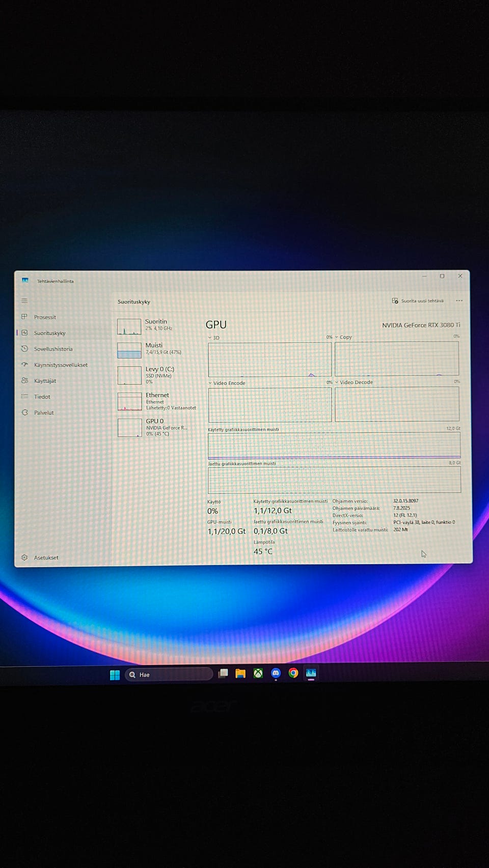Viewport: 489px width, 868px height.
Task: Open Asetukset settings
Action: click(46, 557)
